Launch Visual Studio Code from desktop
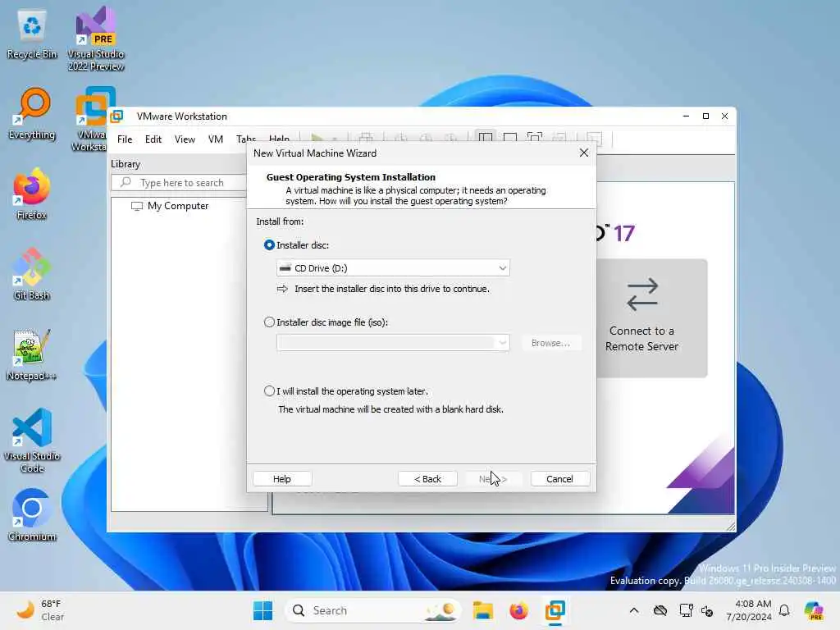The height and width of the screenshot is (630, 840). click(x=32, y=441)
